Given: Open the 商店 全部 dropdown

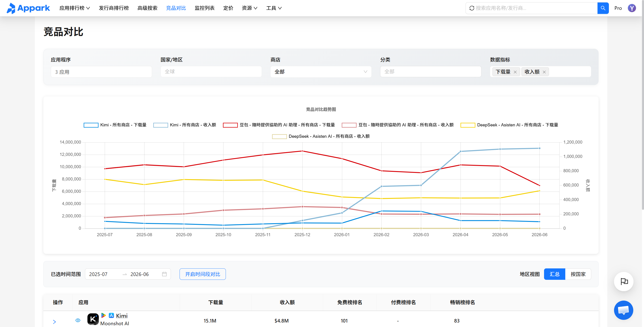Looking at the screenshot, I should tap(321, 72).
